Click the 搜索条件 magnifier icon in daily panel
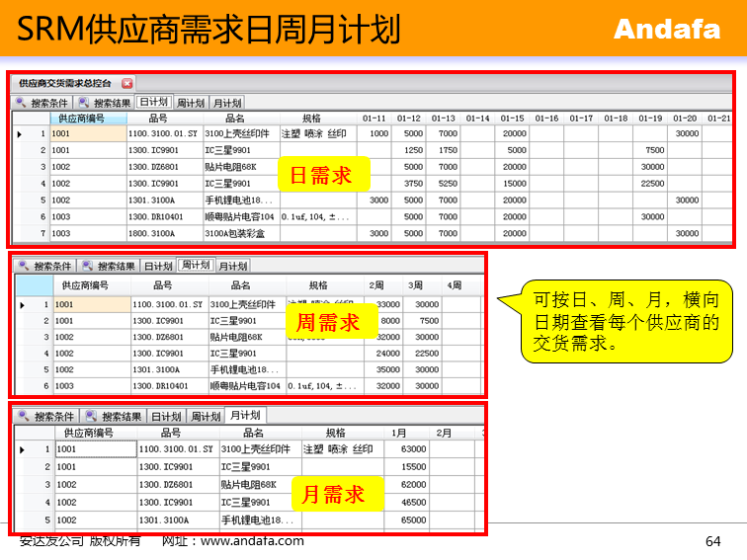Image resolution: width=747 pixels, height=560 pixels. (x=21, y=103)
